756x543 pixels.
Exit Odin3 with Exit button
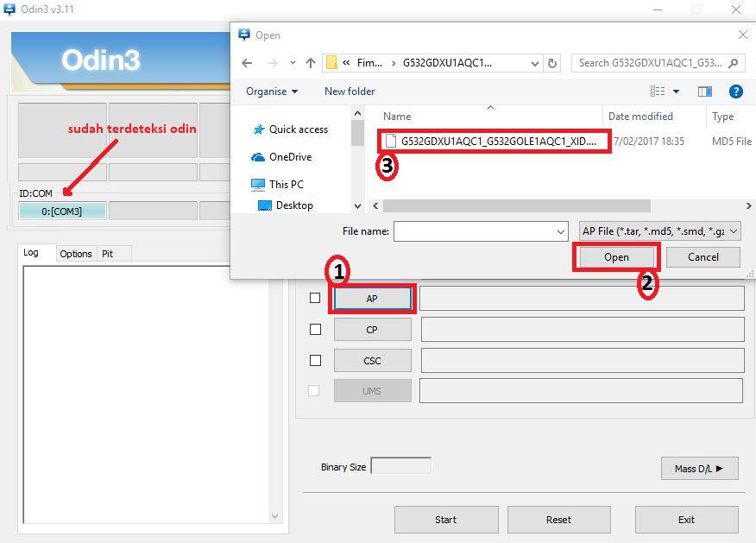pyautogui.click(x=687, y=520)
